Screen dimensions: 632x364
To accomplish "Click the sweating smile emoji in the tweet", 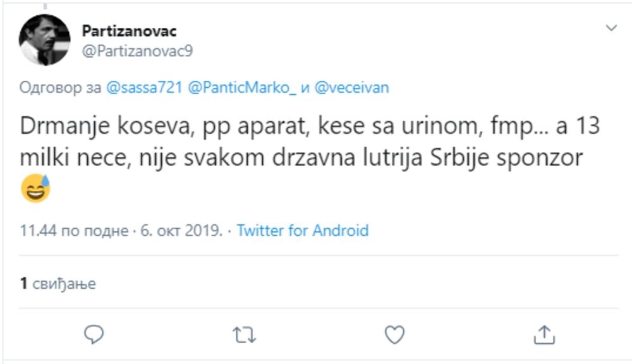I will click(x=35, y=189).
